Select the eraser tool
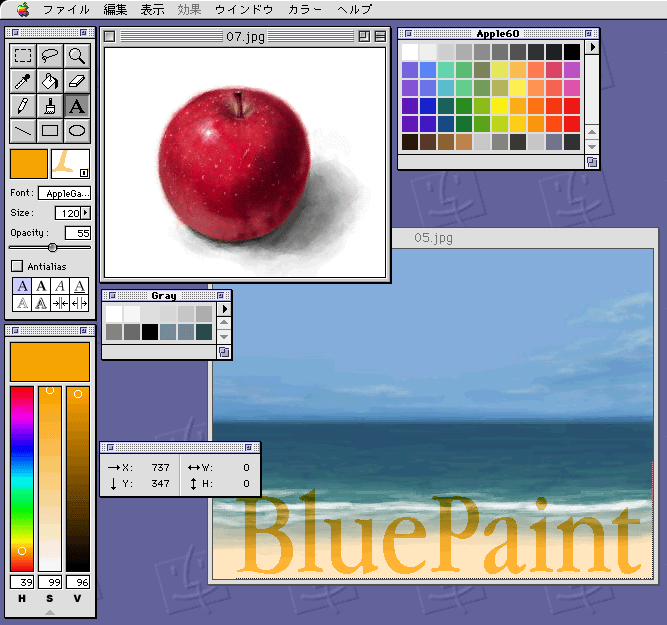The width and height of the screenshot is (667, 625). [77, 81]
